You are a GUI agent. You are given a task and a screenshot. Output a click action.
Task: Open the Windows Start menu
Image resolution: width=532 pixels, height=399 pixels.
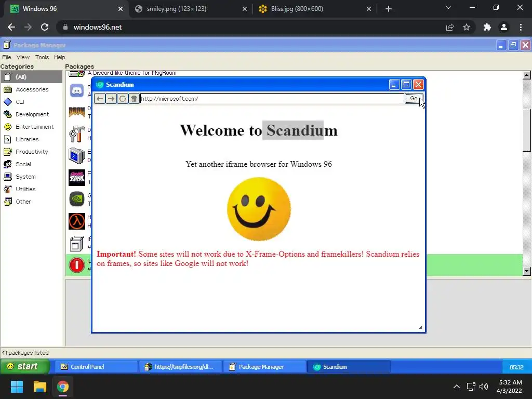[x=17, y=387]
